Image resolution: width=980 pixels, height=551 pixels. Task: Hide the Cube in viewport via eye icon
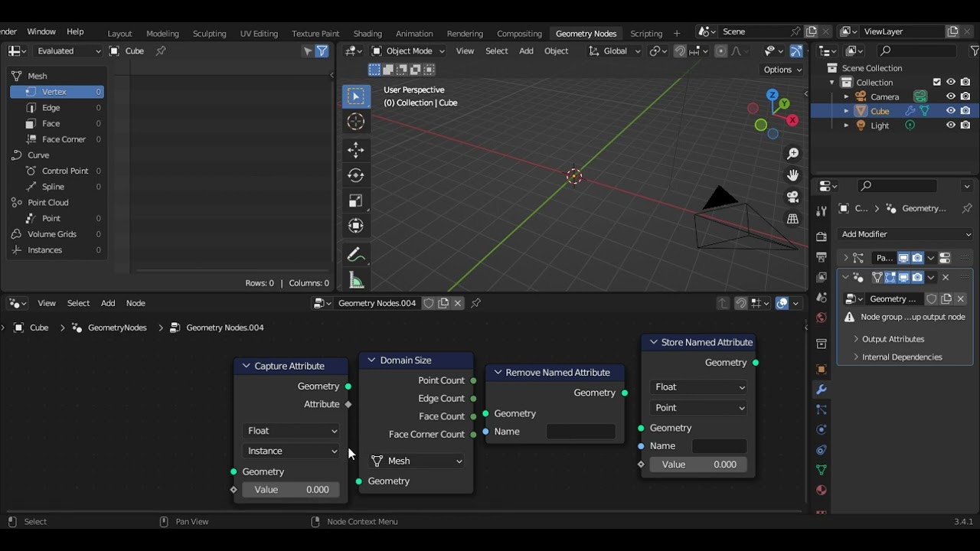click(951, 111)
